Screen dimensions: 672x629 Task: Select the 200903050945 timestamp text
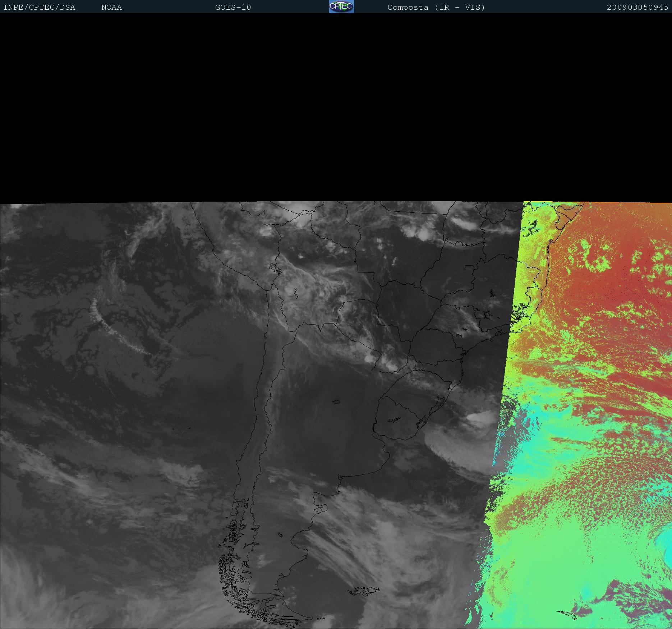tap(638, 8)
